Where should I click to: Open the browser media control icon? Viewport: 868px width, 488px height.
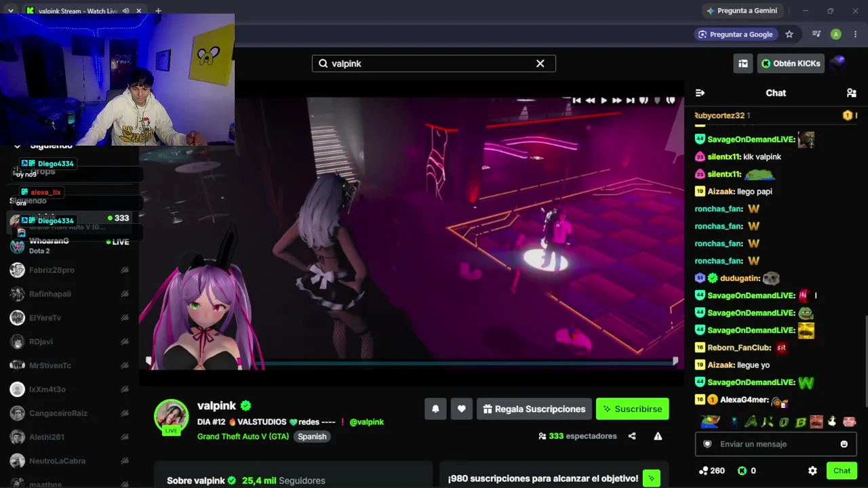(x=816, y=35)
